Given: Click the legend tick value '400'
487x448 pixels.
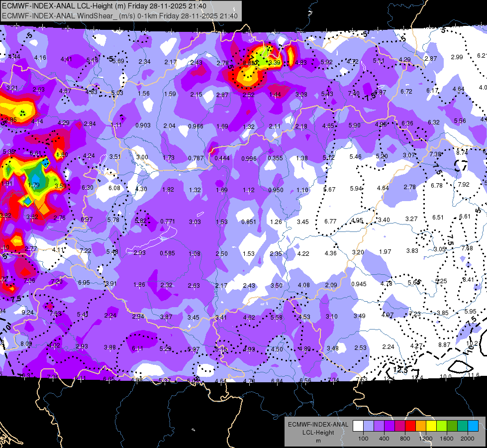Looking at the screenshot, I should pyautogui.click(x=384, y=439).
